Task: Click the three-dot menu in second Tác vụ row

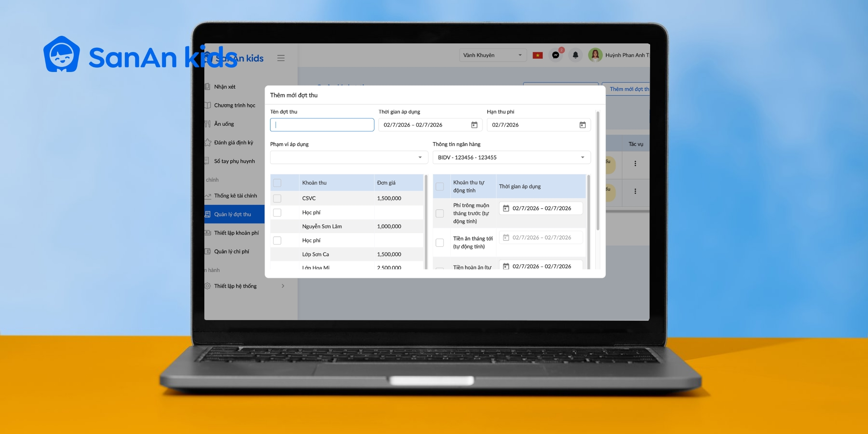Action: pyautogui.click(x=635, y=191)
